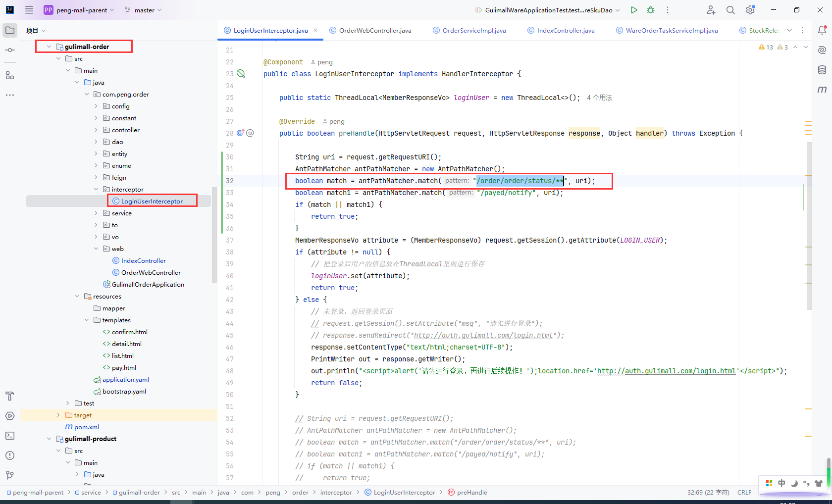Switch to StockRele tab
This screenshot has width=832, height=504.
[759, 30]
